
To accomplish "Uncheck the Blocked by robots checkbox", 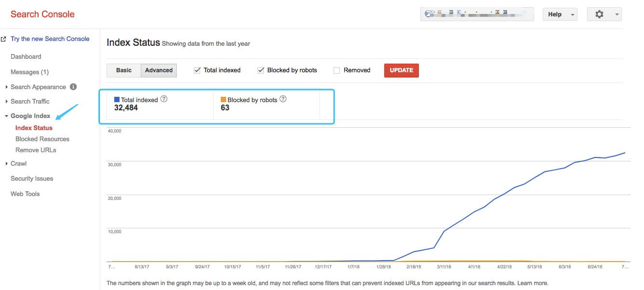I will pyautogui.click(x=260, y=70).
